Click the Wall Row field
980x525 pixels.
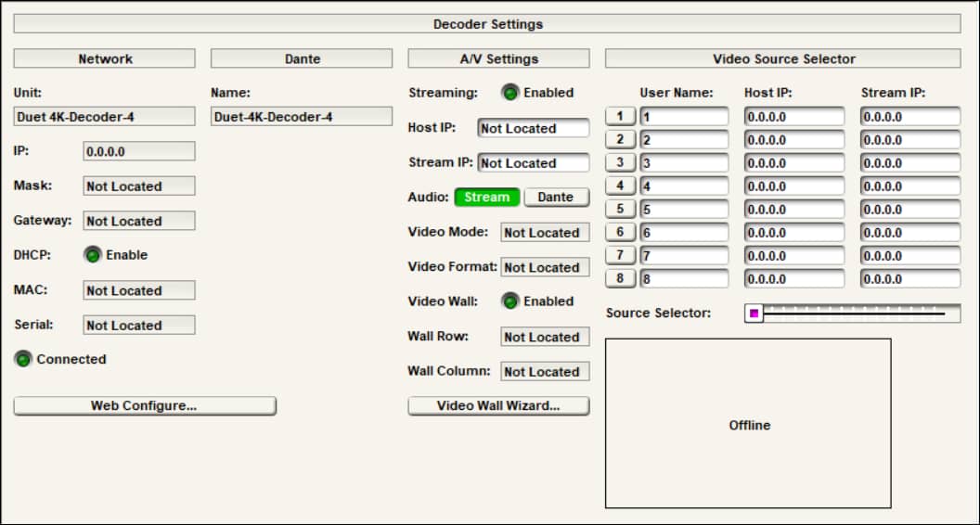[545, 337]
